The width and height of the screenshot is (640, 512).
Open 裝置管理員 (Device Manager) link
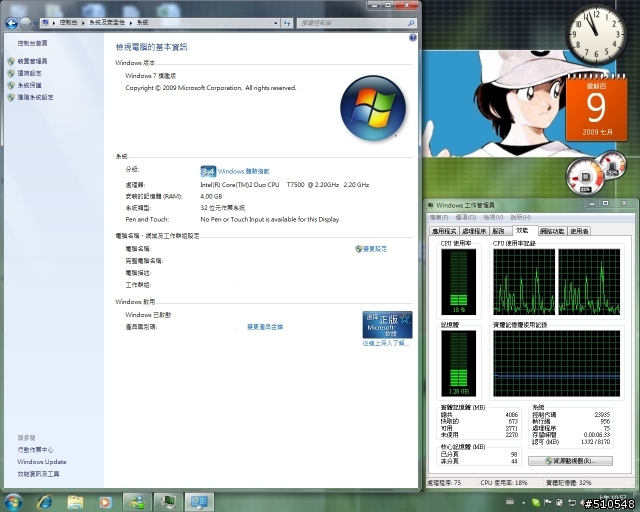point(32,61)
